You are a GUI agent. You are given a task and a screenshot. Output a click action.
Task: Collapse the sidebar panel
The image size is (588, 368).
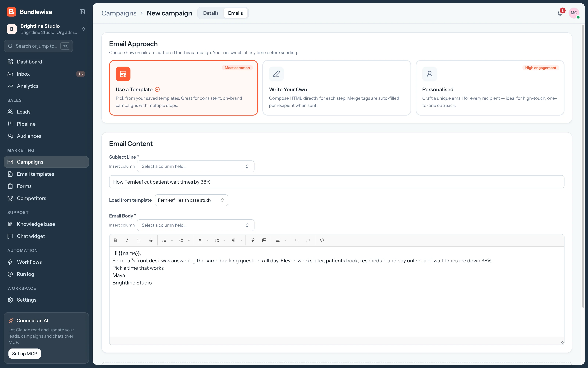point(82,12)
